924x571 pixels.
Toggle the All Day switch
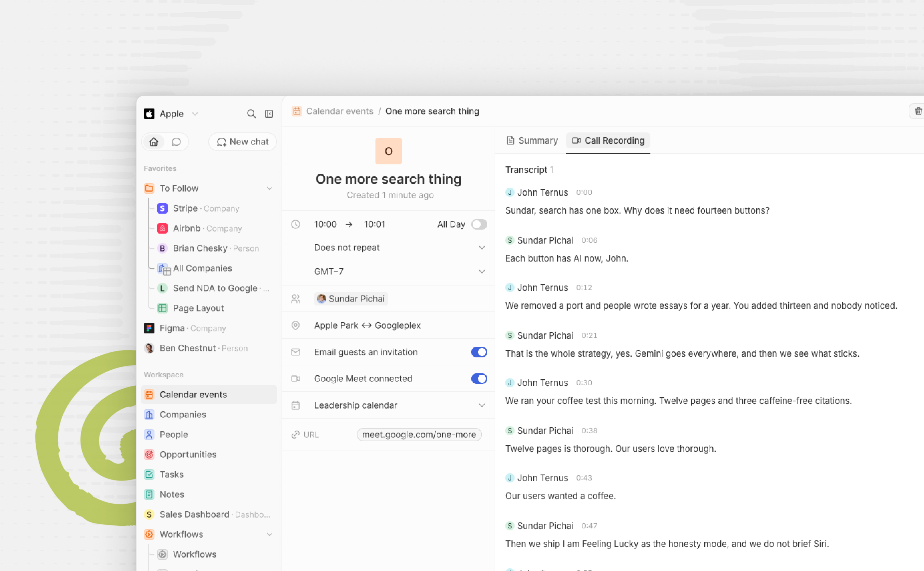pyautogui.click(x=479, y=224)
